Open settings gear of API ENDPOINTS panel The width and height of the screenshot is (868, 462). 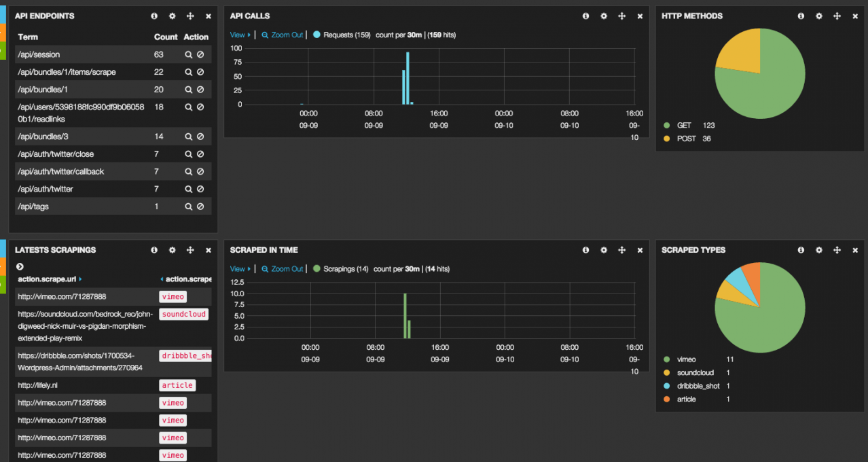(172, 16)
